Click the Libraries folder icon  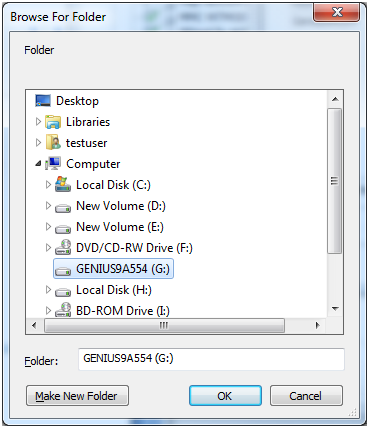[x=53, y=122]
